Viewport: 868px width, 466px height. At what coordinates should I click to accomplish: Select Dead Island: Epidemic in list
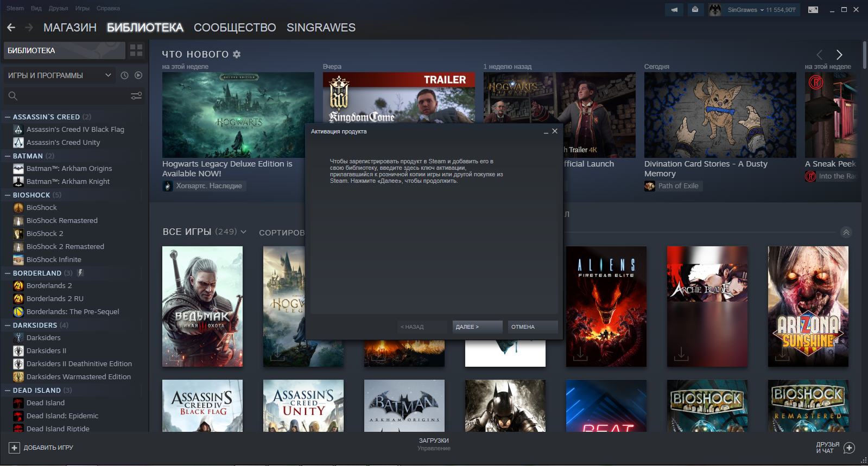click(62, 416)
